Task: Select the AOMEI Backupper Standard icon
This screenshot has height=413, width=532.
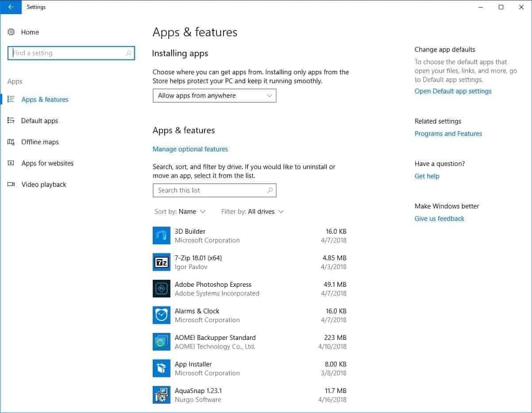Action: pos(162,342)
